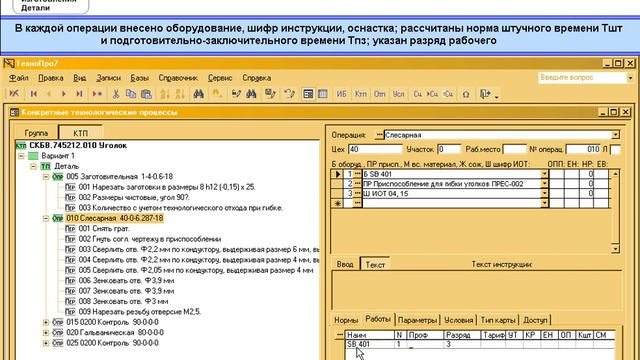Select transition 009 Нарезать резьбу отверсие М2,5
The image size is (640, 360).
[x=140, y=312]
